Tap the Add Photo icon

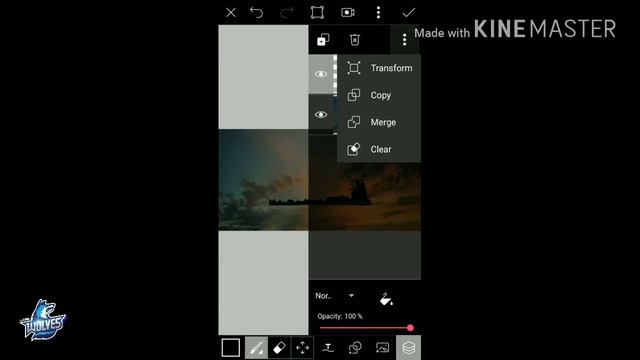pos(382,348)
